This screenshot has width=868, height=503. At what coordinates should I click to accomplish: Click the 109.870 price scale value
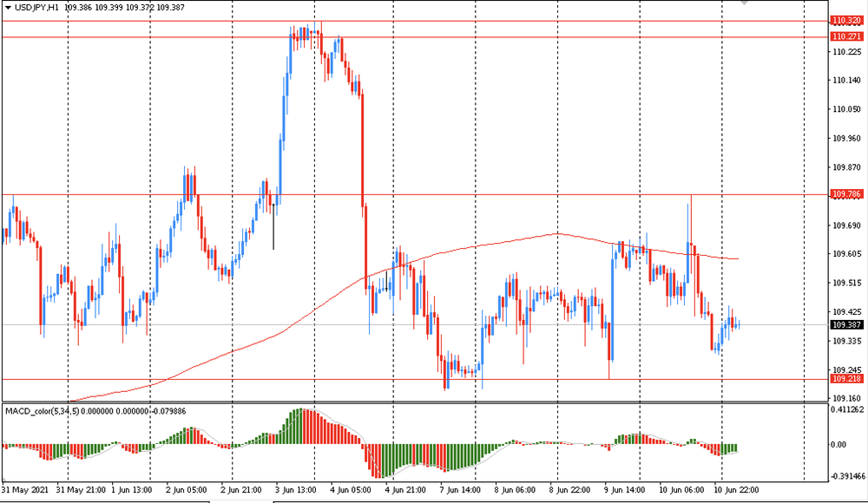click(847, 167)
